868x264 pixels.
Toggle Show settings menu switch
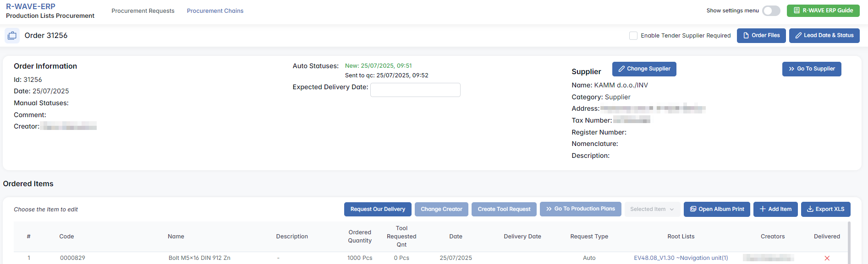[x=771, y=11]
